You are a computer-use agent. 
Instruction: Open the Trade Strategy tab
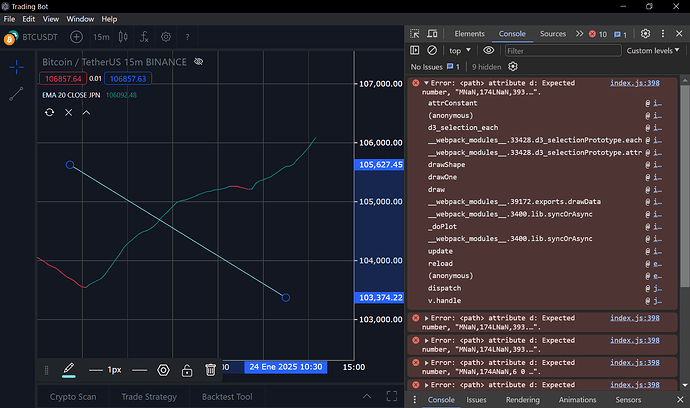[149, 397]
